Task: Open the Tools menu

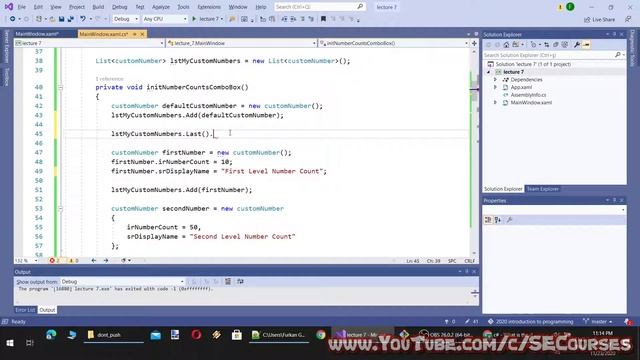Action: [183, 7]
